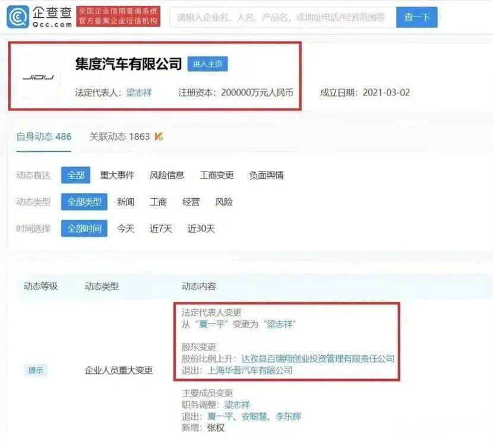This screenshot has height=448, width=493.
Task: Filter type by 风险
Action: click(x=223, y=202)
